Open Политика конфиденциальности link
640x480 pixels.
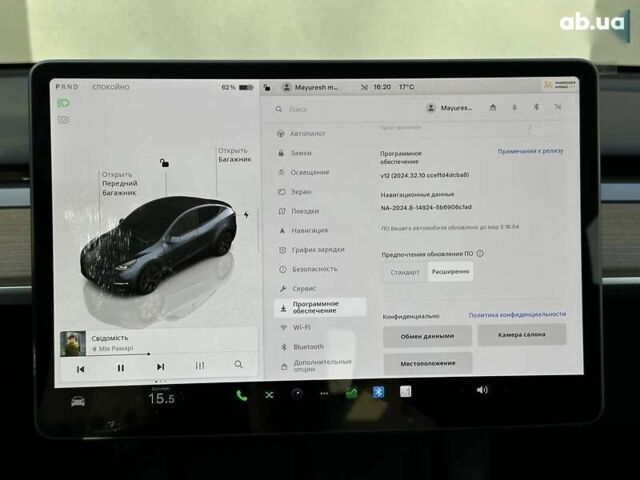click(517, 314)
